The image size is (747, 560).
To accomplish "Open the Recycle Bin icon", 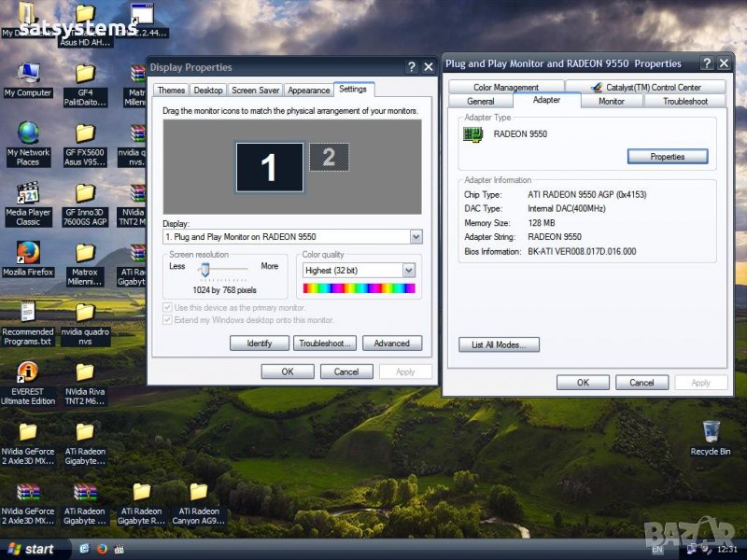I will click(x=711, y=432).
